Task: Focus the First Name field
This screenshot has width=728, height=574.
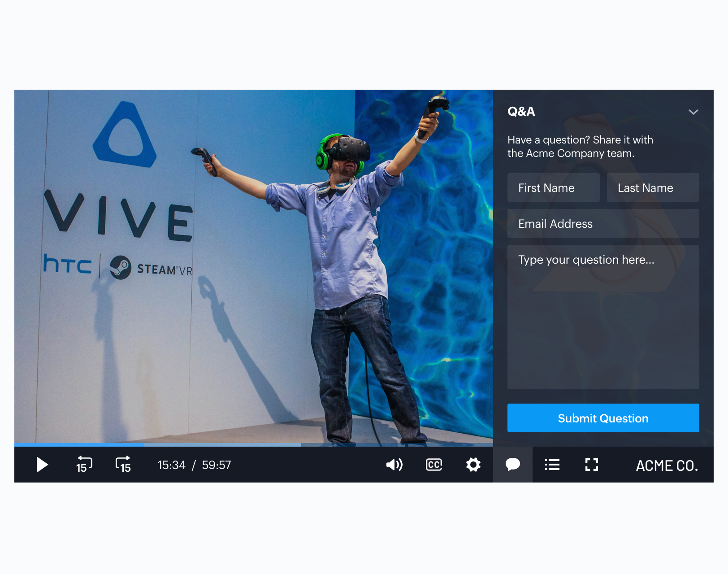Action: tap(553, 187)
